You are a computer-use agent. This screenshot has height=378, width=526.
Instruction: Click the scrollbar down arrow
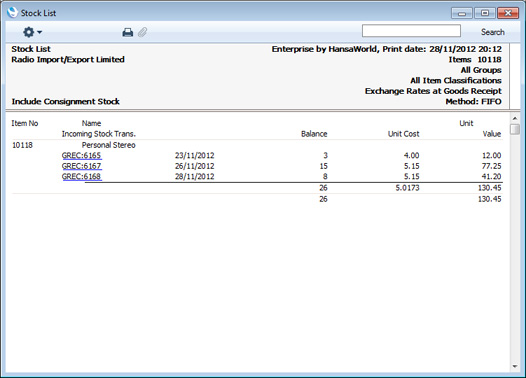tap(515, 367)
